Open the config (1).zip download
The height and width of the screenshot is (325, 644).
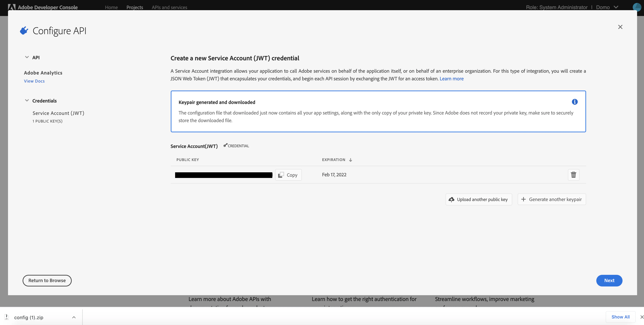[29, 317]
